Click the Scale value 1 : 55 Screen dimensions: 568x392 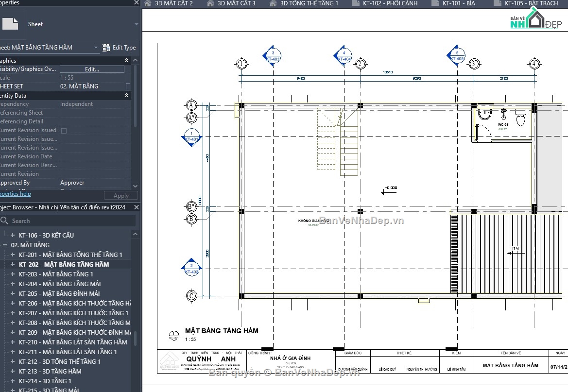pos(67,78)
